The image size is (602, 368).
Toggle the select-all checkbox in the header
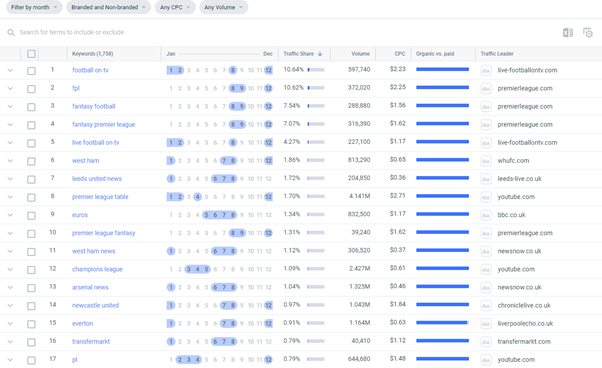click(x=31, y=54)
